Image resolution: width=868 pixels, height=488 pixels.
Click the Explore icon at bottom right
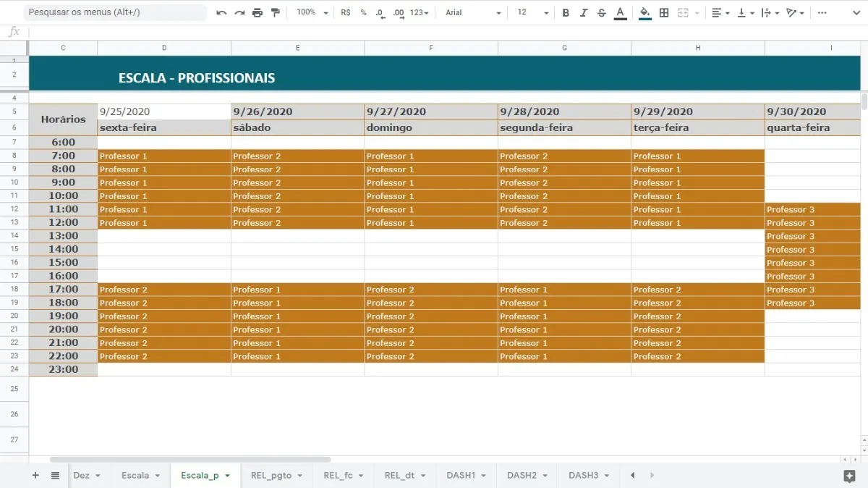pyautogui.click(x=849, y=476)
